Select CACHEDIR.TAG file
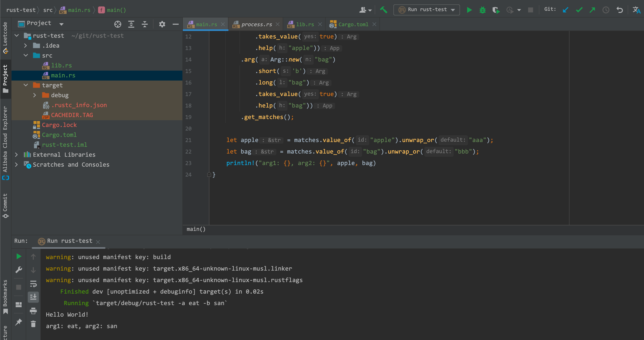 coord(72,115)
